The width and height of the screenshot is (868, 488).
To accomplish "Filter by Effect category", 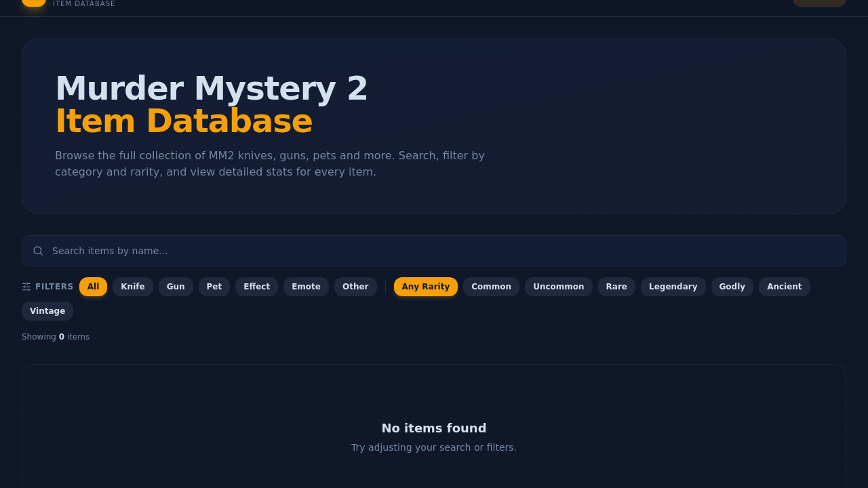I will pyautogui.click(x=256, y=287).
